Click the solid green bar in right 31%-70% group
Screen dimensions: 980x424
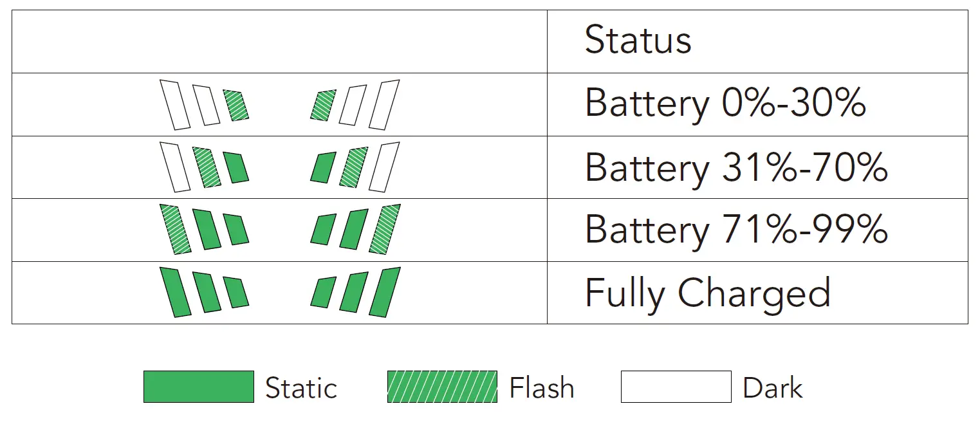coord(323,167)
